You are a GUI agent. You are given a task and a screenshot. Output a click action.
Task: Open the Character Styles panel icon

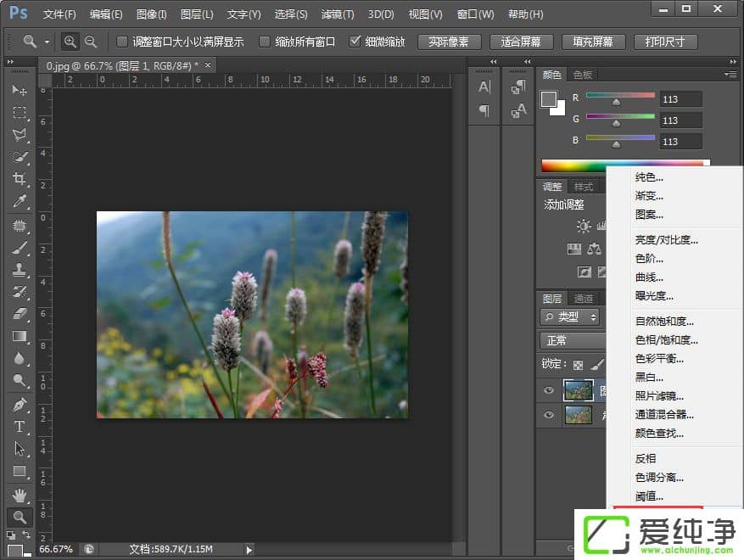[518, 110]
